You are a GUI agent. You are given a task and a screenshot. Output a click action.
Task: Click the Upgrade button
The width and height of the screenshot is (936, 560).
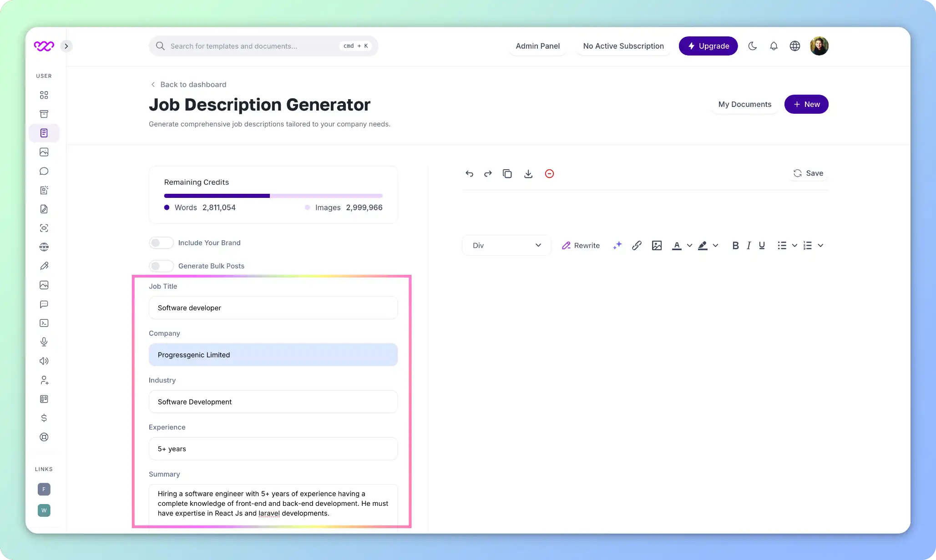click(708, 45)
